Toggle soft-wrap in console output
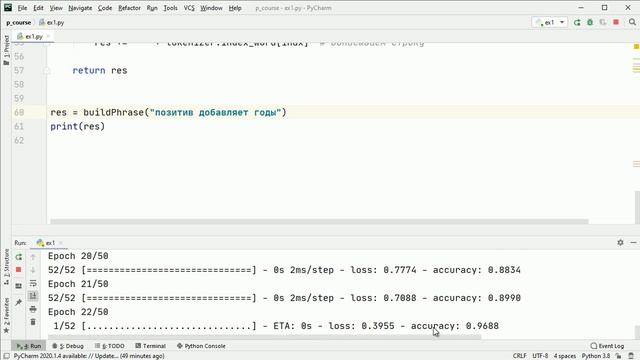The width and height of the screenshot is (640, 360). click(x=33, y=283)
